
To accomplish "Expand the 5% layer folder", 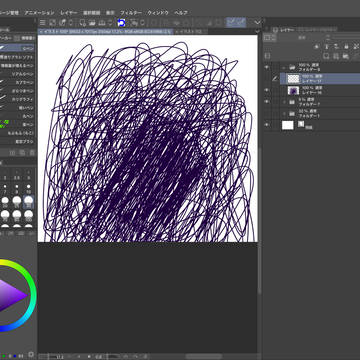I will 284,101.
